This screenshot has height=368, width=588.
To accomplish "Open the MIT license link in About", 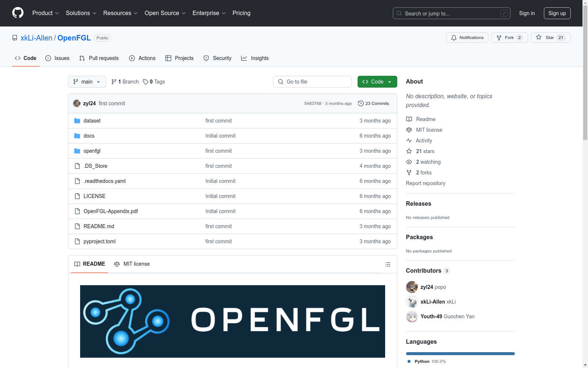I will pos(424,130).
